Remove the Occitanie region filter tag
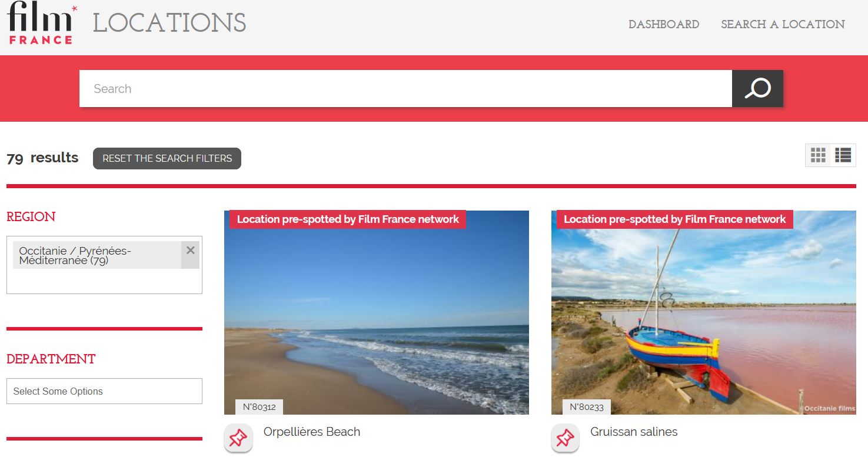This screenshot has width=868, height=457. [190, 251]
